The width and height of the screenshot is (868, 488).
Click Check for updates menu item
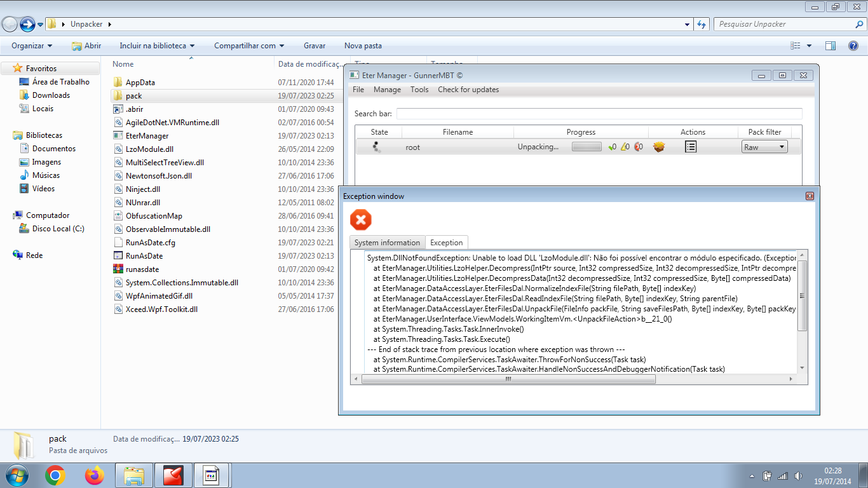(x=468, y=90)
